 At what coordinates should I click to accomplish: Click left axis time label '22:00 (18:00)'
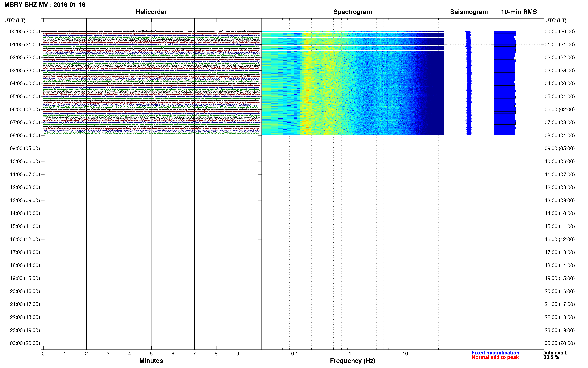click(x=25, y=317)
